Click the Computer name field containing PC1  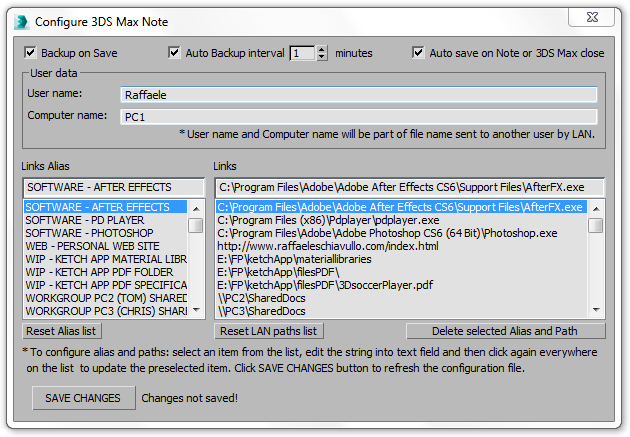pos(358,117)
